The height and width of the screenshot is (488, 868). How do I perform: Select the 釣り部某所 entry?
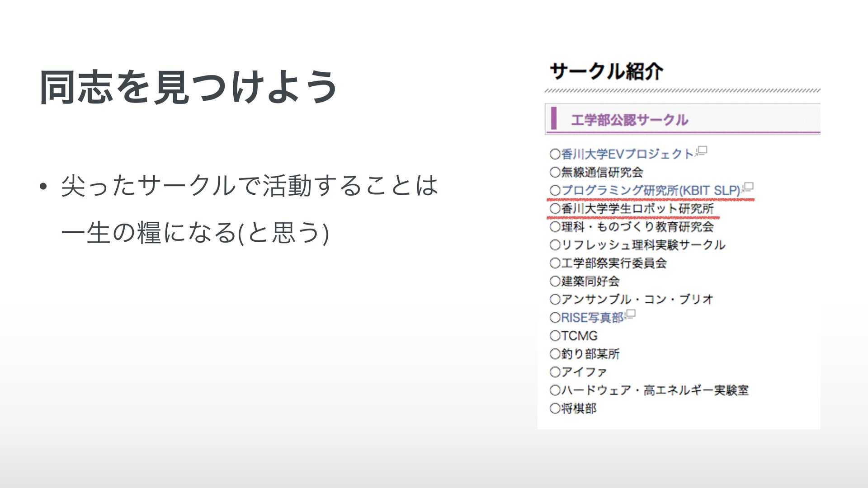pos(590,354)
